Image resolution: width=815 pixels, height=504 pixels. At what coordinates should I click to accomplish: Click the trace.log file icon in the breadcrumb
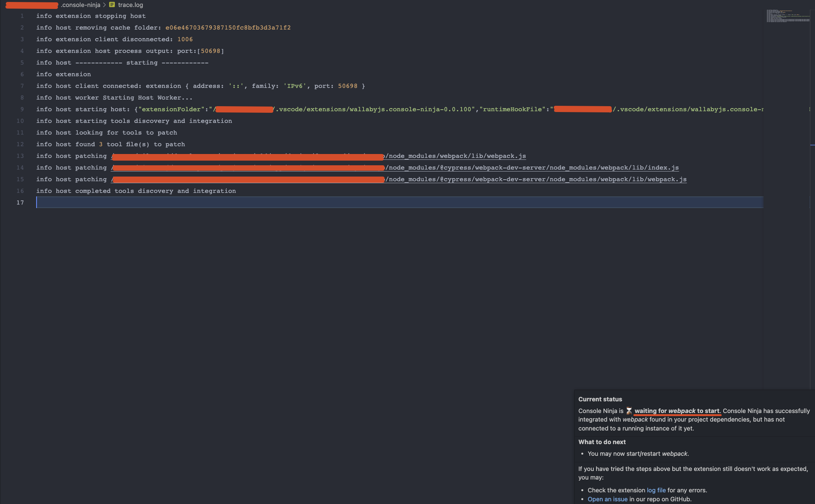point(112,5)
